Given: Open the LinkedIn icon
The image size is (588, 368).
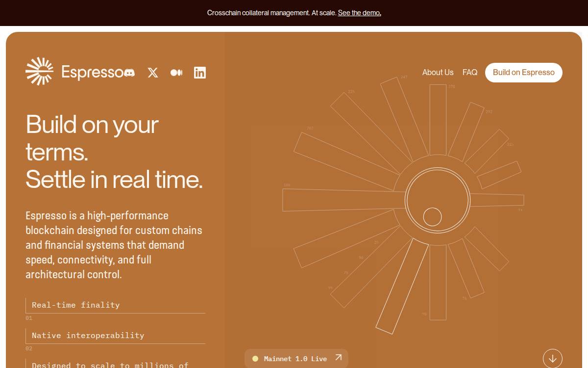Looking at the screenshot, I should pos(200,73).
